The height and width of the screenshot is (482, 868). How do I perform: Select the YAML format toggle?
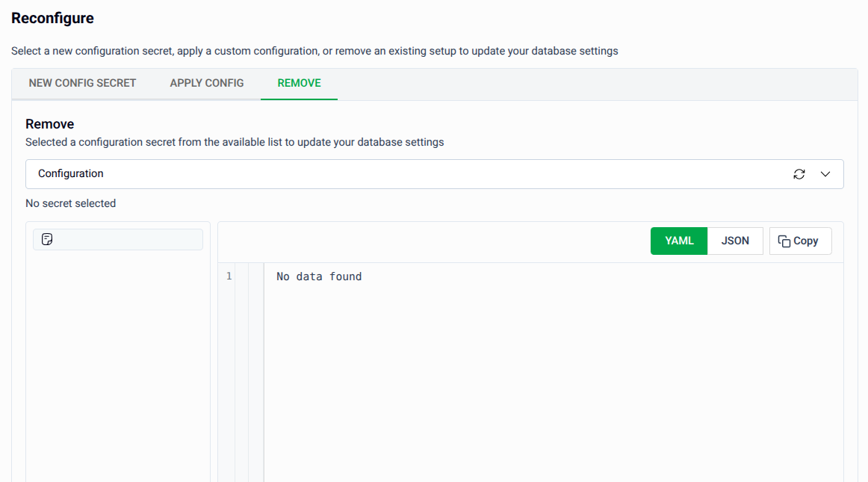click(x=678, y=241)
